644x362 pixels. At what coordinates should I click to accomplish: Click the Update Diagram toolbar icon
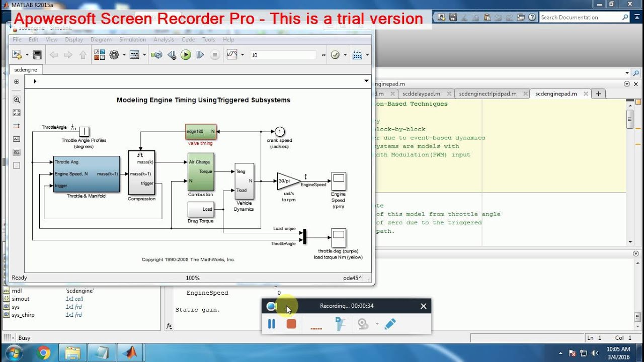(156, 55)
